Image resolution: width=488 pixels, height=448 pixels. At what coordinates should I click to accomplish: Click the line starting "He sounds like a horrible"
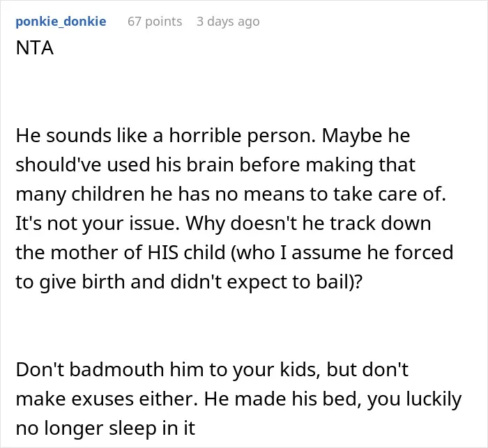(213, 136)
